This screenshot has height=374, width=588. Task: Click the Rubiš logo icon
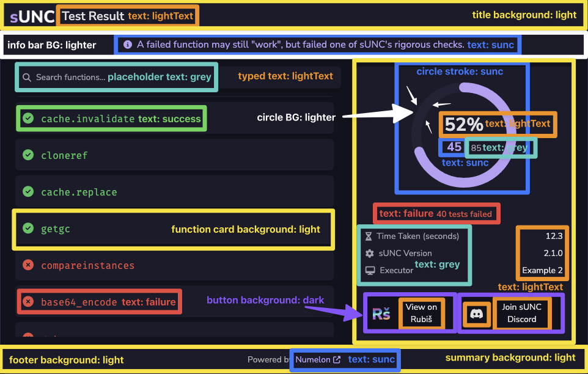pyautogui.click(x=381, y=313)
